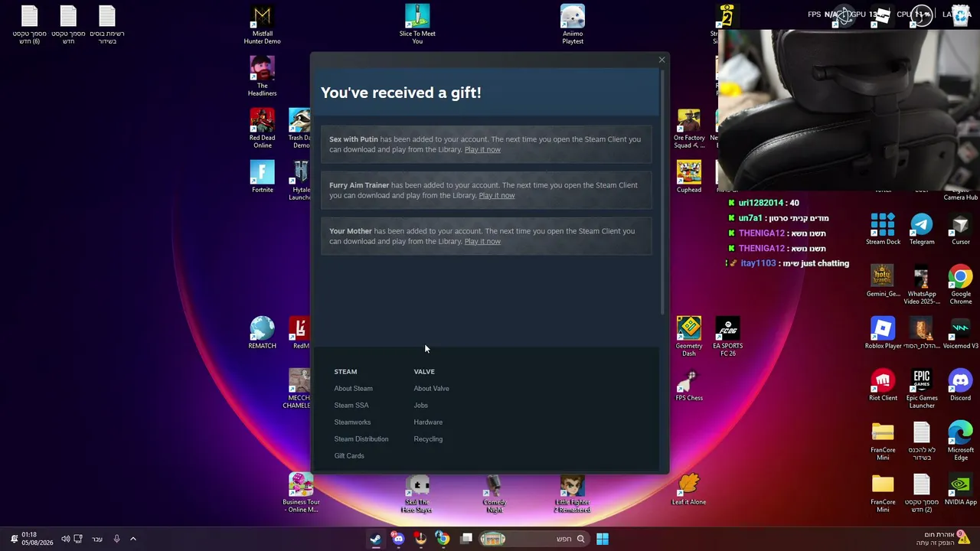Launch the Voicemod V3 desktop shortcut

pyautogui.click(x=960, y=333)
